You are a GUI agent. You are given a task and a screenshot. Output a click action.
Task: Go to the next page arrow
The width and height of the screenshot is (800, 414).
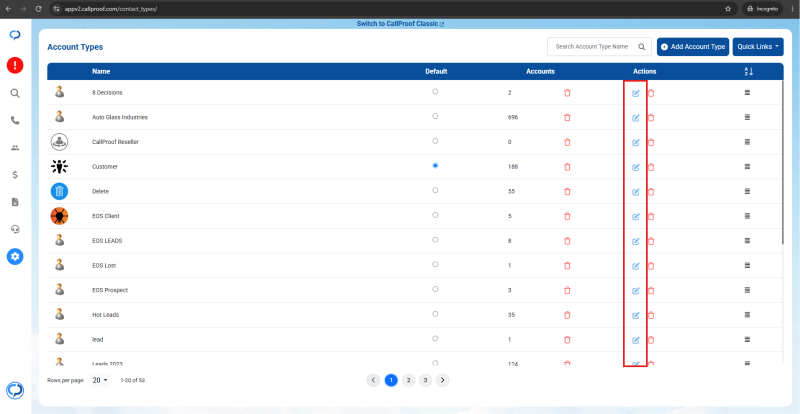pos(442,380)
